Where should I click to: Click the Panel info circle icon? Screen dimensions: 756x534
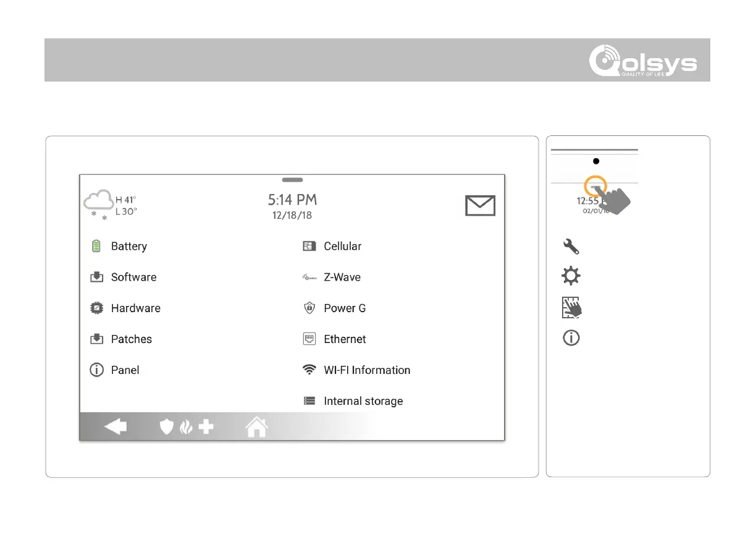click(x=96, y=370)
